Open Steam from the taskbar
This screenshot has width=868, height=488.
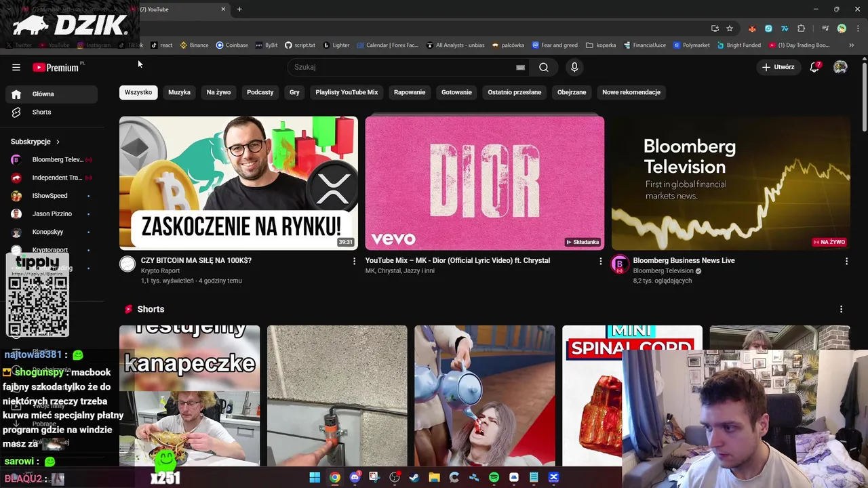coord(414,477)
